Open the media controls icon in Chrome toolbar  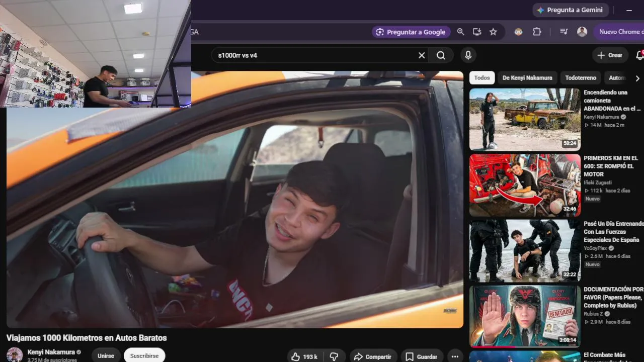[564, 32]
